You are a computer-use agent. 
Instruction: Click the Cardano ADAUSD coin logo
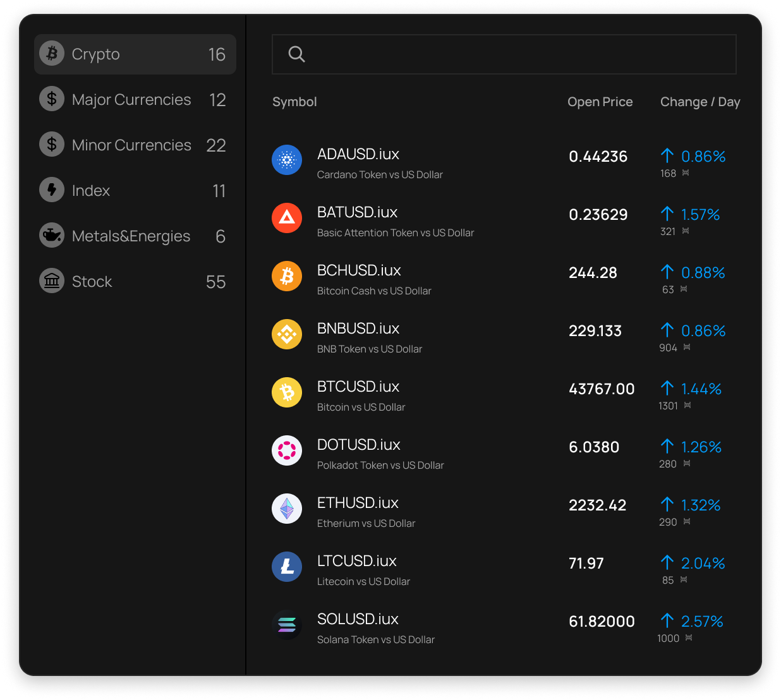click(287, 160)
